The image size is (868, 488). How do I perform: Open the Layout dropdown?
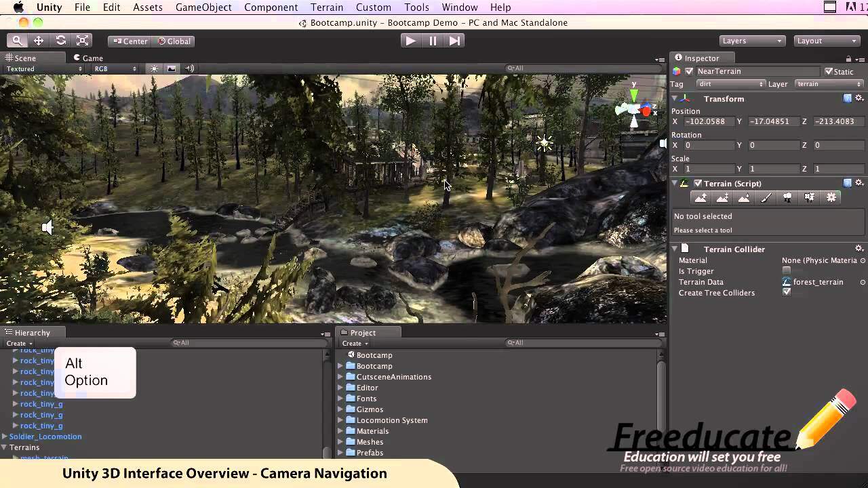[827, 41]
